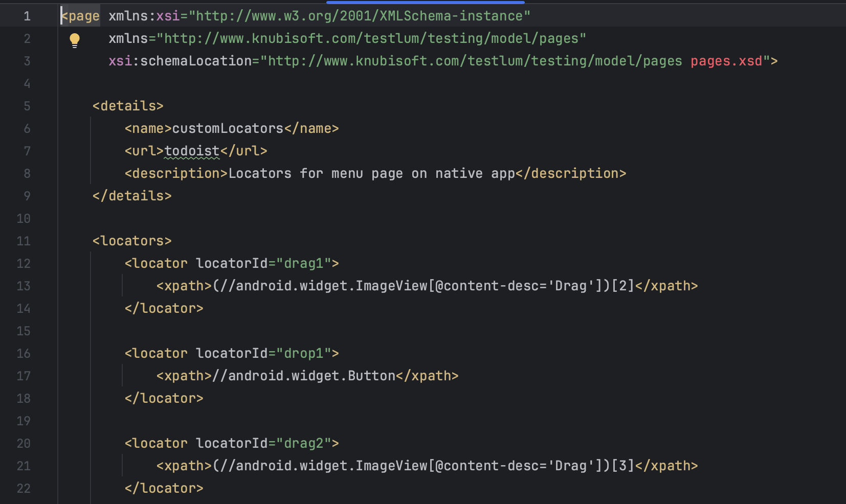Click the red pages.xsd reference
Viewport: 846px width, 504px height.
(x=726, y=61)
